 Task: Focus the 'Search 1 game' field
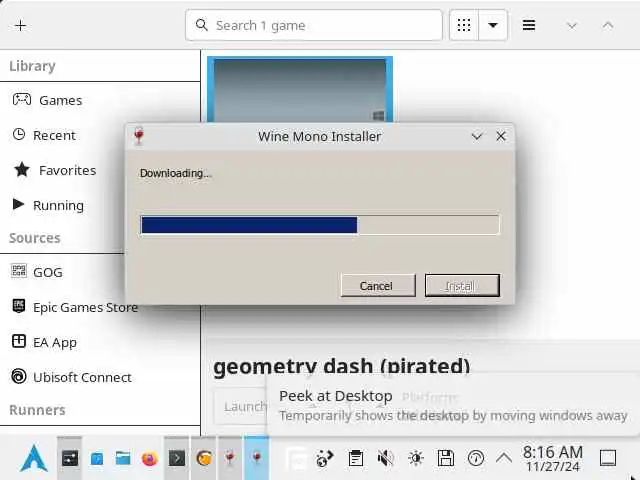pyautogui.click(x=313, y=25)
